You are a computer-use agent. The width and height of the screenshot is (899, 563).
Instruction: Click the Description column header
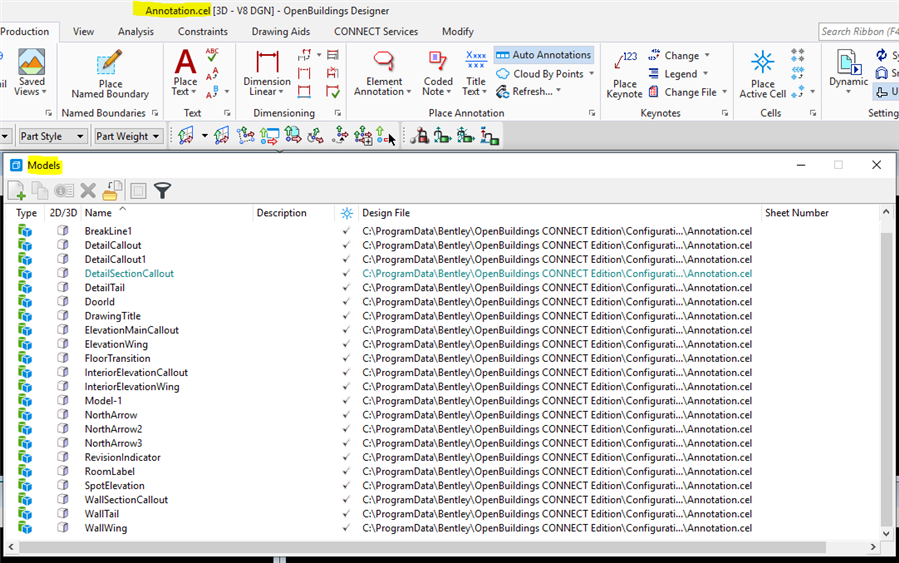[293, 213]
